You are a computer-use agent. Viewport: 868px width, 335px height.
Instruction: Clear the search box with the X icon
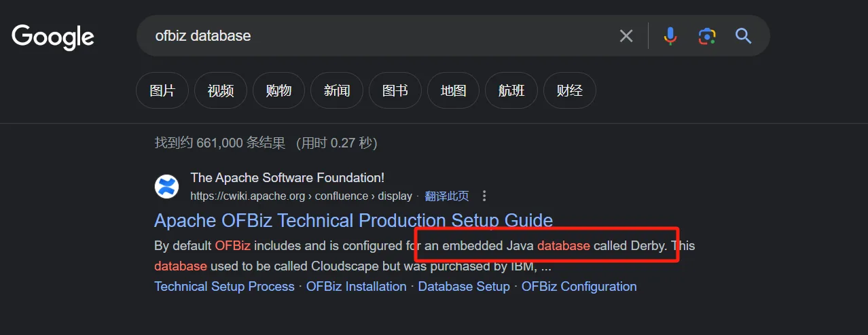click(626, 36)
